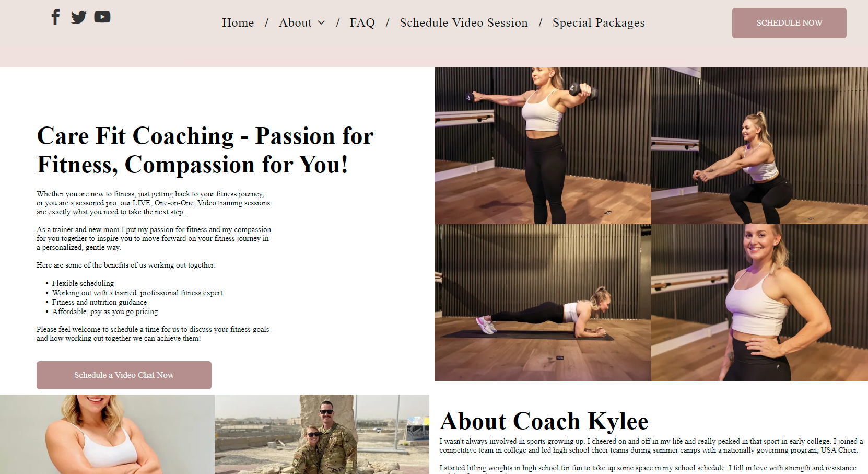The image size is (868, 474).
Task: Open the FAQ page link
Action: [x=362, y=22]
